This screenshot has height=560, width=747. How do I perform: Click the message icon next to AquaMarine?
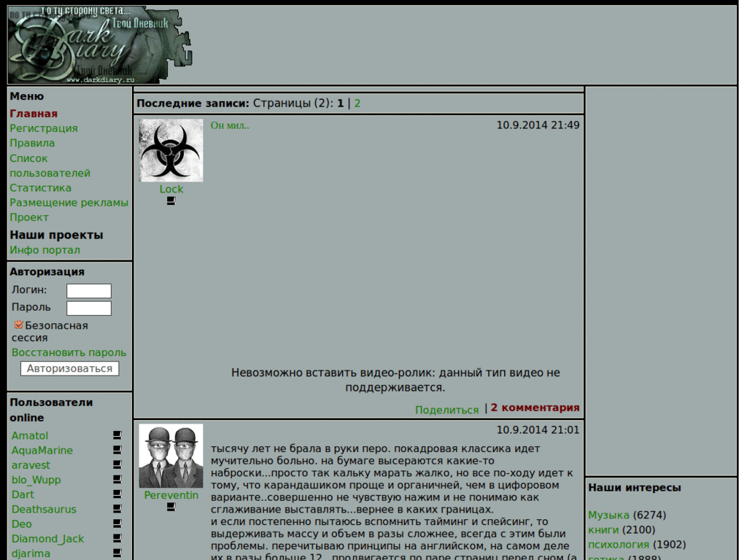[x=117, y=450]
